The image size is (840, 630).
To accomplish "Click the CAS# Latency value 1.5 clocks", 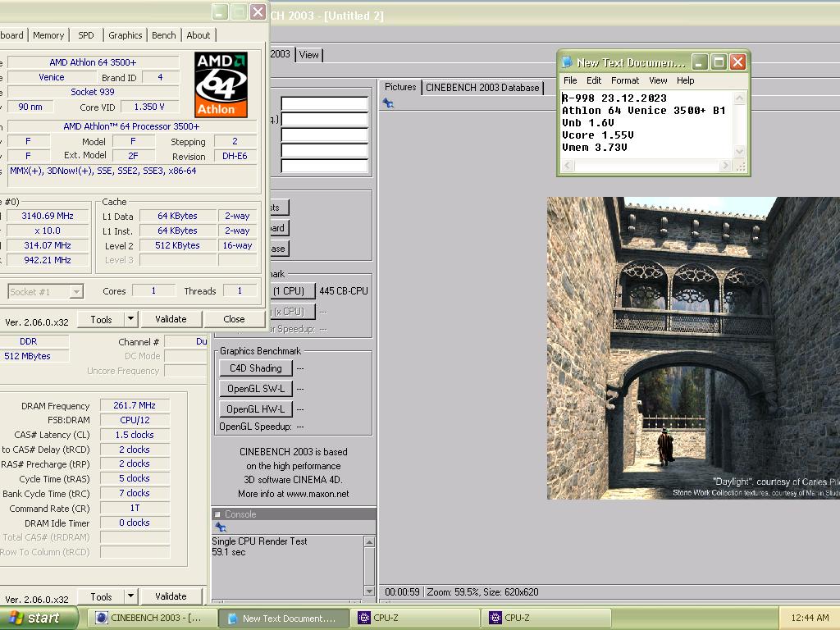I will click(x=135, y=435).
